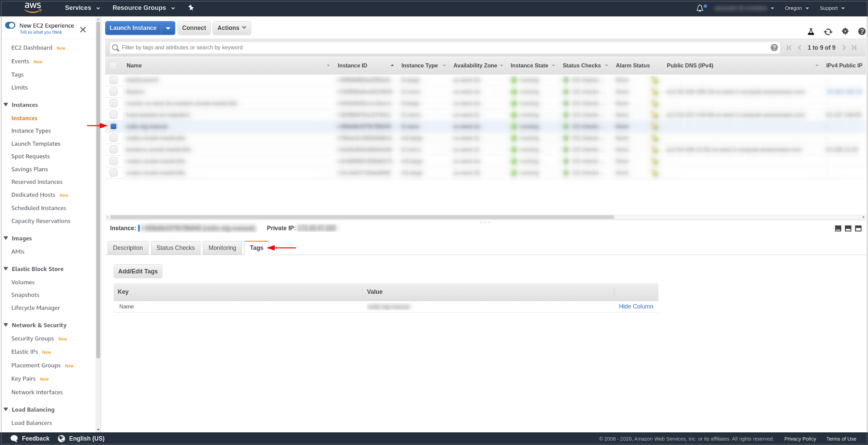
Task: Uncheck the selected instance row checkbox
Action: pyautogui.click(x=114, y=126)
